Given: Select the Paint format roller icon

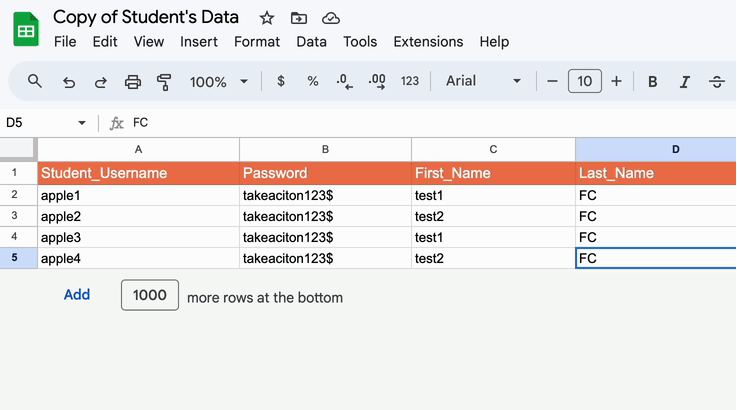Looking at the screenshot, I should coord(165,82).
